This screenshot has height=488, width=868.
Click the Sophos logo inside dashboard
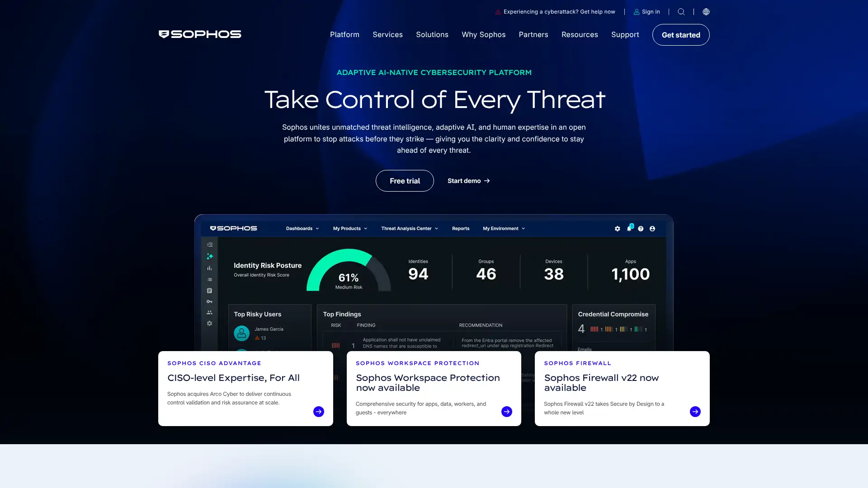point(234,229)
